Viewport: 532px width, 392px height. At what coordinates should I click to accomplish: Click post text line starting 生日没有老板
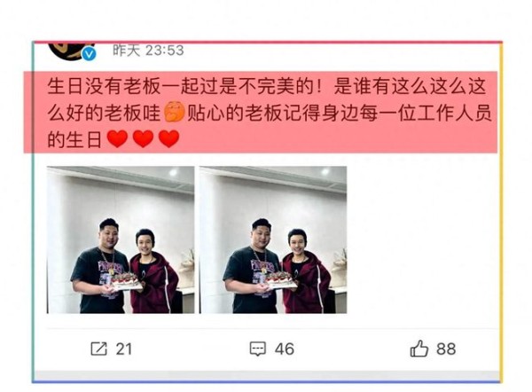267,86
